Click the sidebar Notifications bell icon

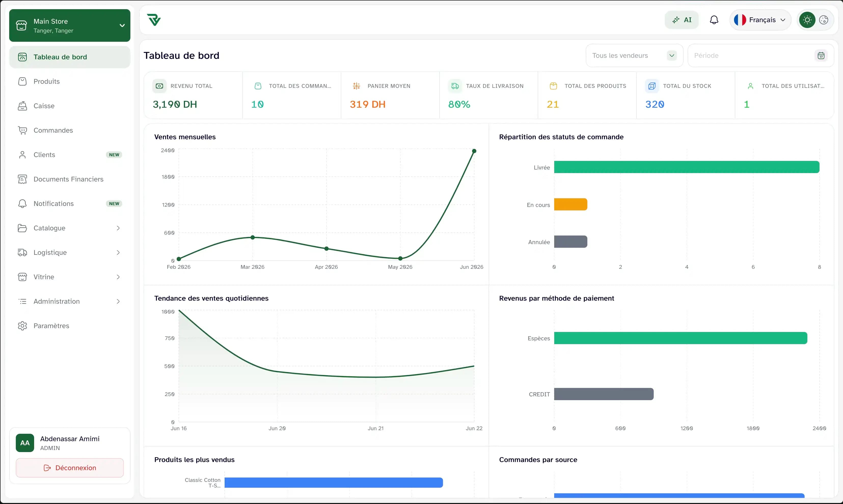22,204
